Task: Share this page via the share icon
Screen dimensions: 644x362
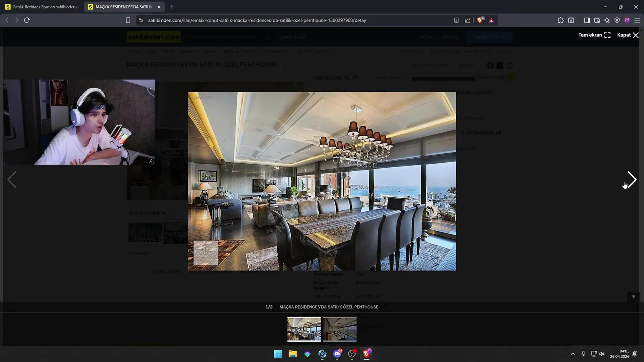Action: [x=468, y=20]
